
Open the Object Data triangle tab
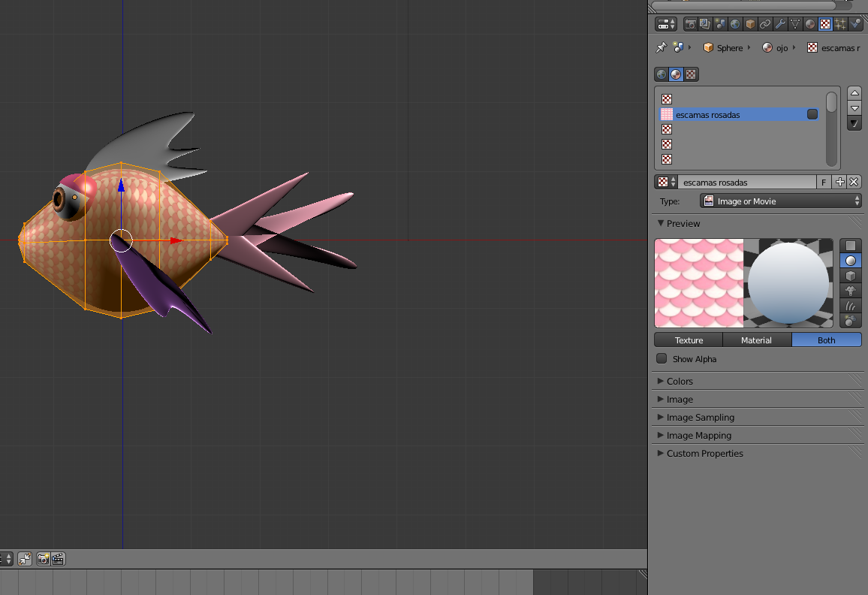[x=794, y=24]
